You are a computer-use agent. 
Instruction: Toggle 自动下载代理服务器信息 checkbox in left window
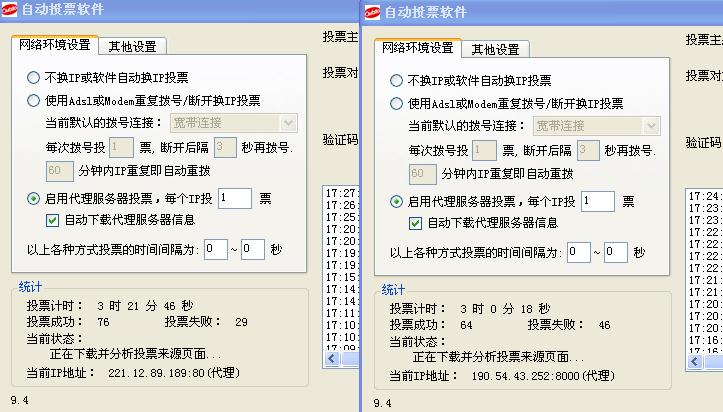[52, 220]
